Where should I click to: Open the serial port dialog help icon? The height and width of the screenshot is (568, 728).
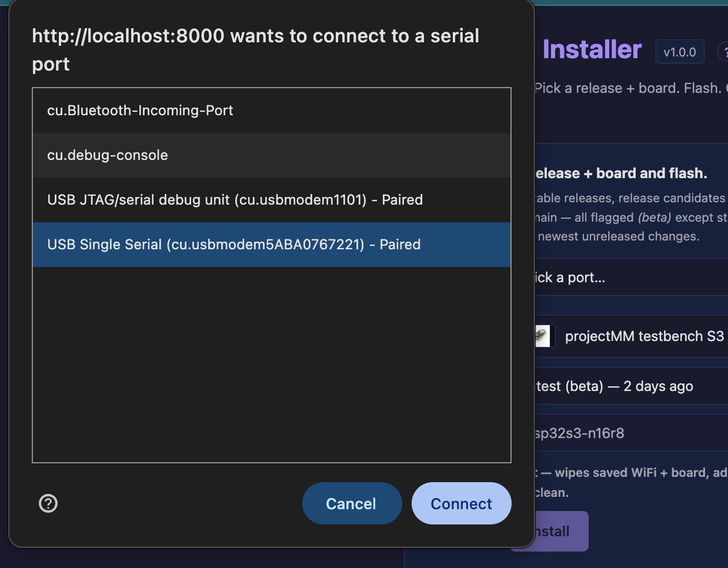click(x=48, y=503)
